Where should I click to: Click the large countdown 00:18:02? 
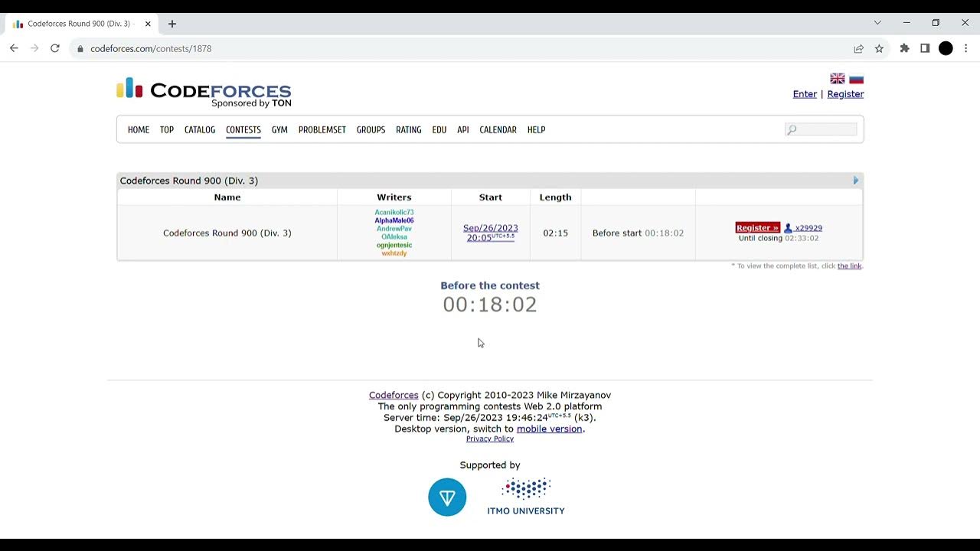[x=490, y=305]
